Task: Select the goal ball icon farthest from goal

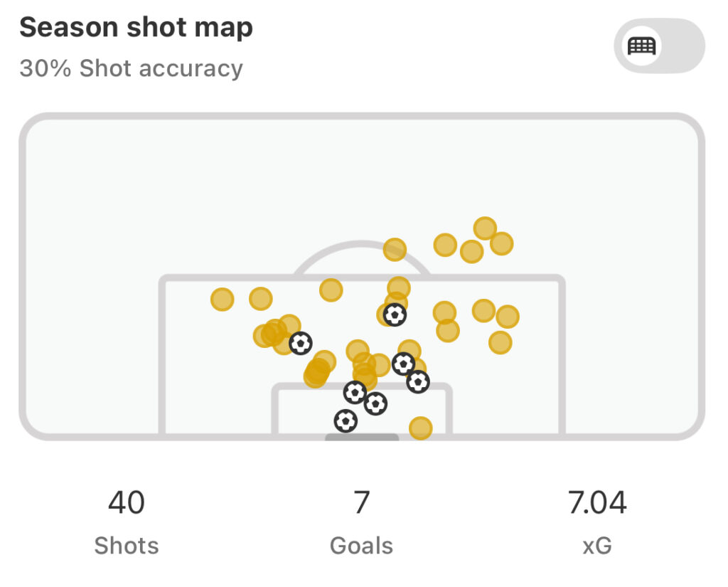Action: (395, 314)
